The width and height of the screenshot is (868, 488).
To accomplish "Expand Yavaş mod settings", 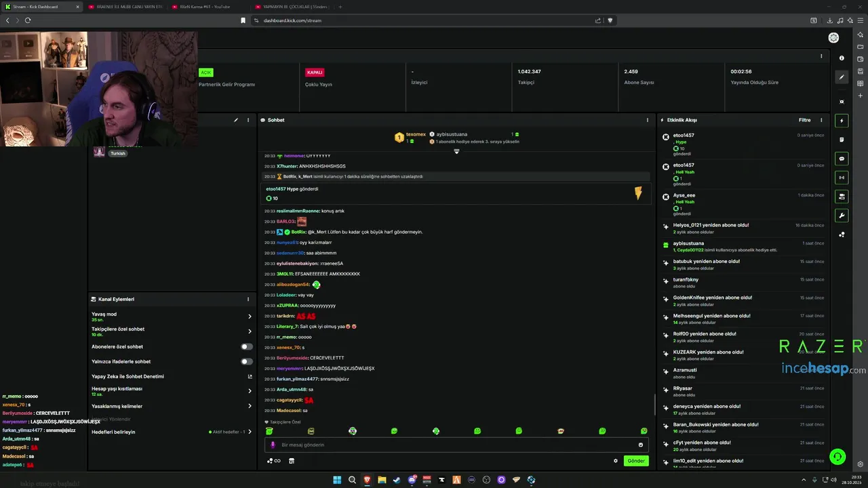I will (171, 317).
